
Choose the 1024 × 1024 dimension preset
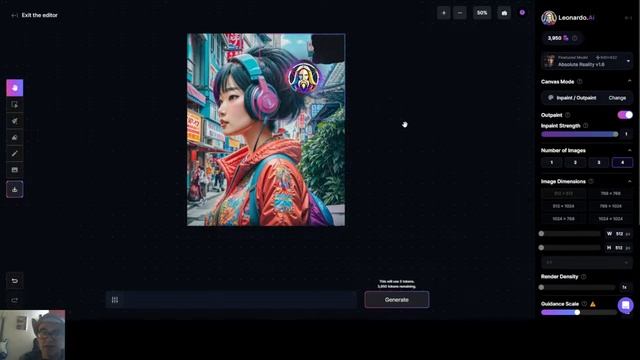611,219
